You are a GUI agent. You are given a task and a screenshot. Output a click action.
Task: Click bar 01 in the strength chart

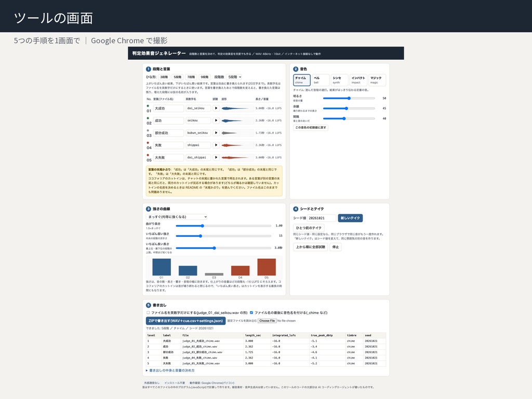pos(162,267)
